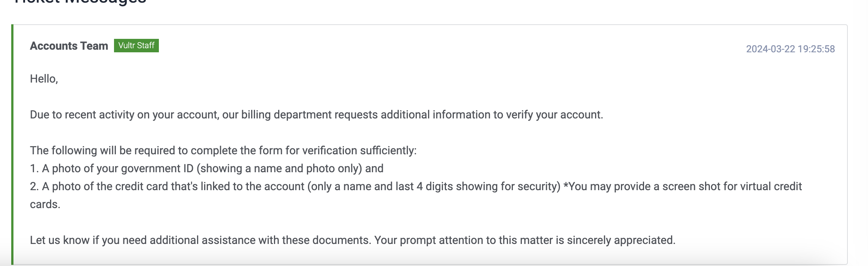Click the green Vultr Staff badge

click(136, 46)
